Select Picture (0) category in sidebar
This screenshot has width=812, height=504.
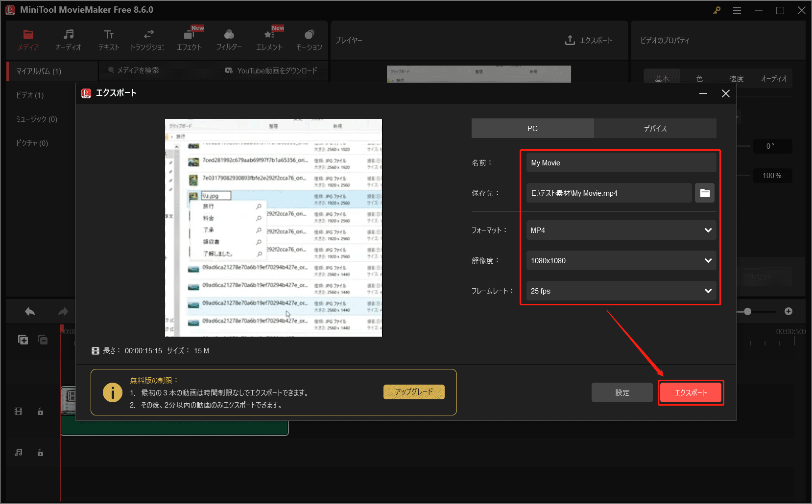coord(32,143)
